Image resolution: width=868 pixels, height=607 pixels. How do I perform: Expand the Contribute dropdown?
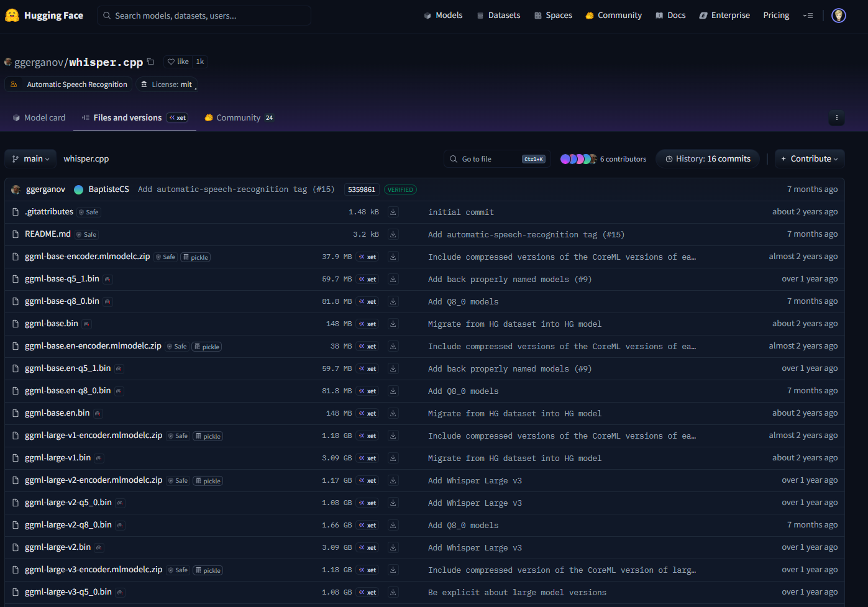pos(810,159)
